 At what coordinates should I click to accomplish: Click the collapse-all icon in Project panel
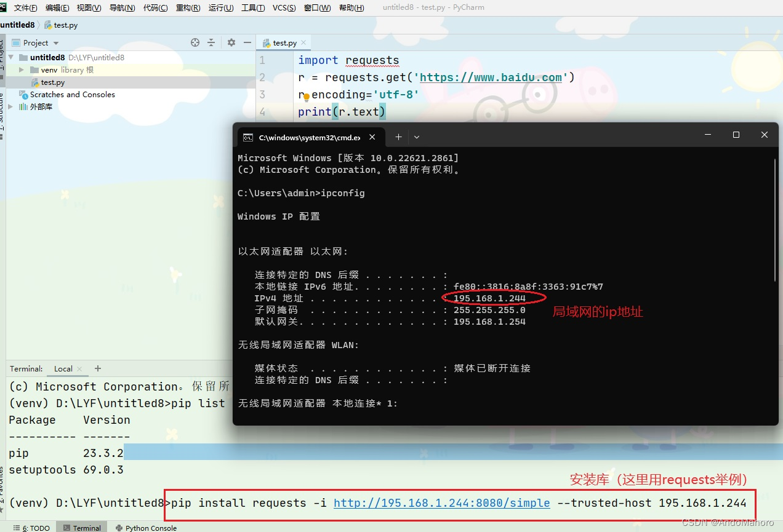point(212,42)
